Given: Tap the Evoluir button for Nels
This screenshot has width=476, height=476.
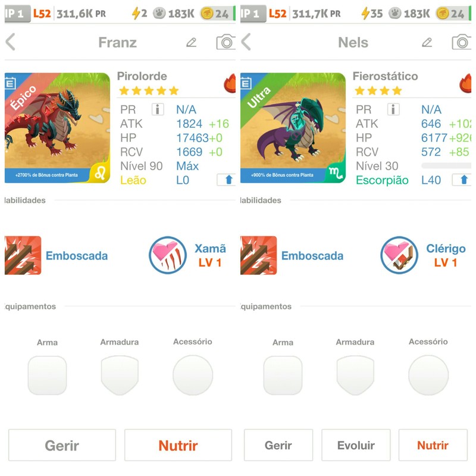Looking at the screenshot, I should coord(356,445).
